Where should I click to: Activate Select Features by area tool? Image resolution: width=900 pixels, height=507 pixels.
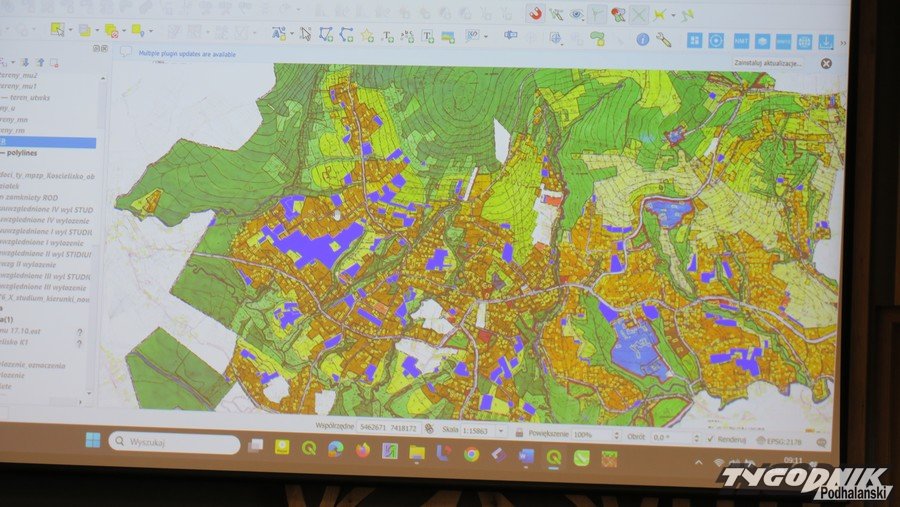(57, 29)
